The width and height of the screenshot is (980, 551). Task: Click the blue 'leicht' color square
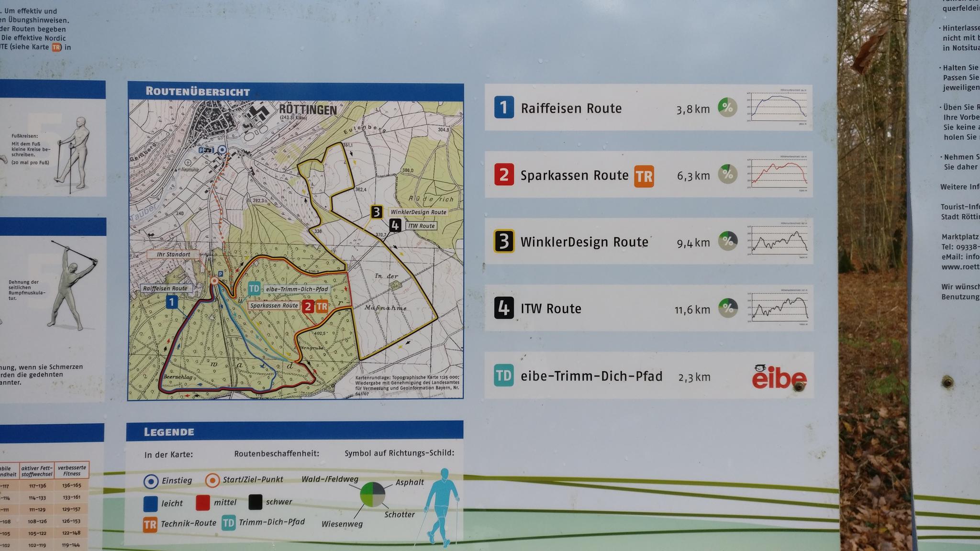(150, 504)
